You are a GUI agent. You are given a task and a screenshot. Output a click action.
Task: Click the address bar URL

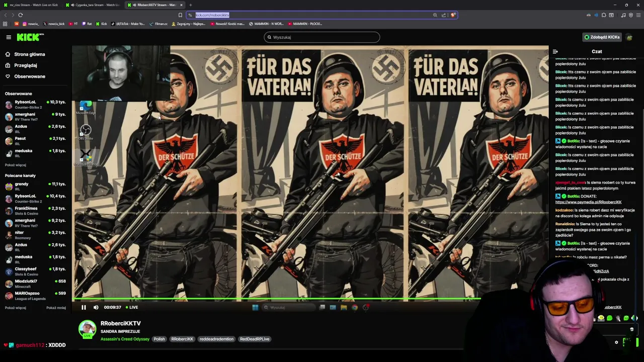point(212,15)
